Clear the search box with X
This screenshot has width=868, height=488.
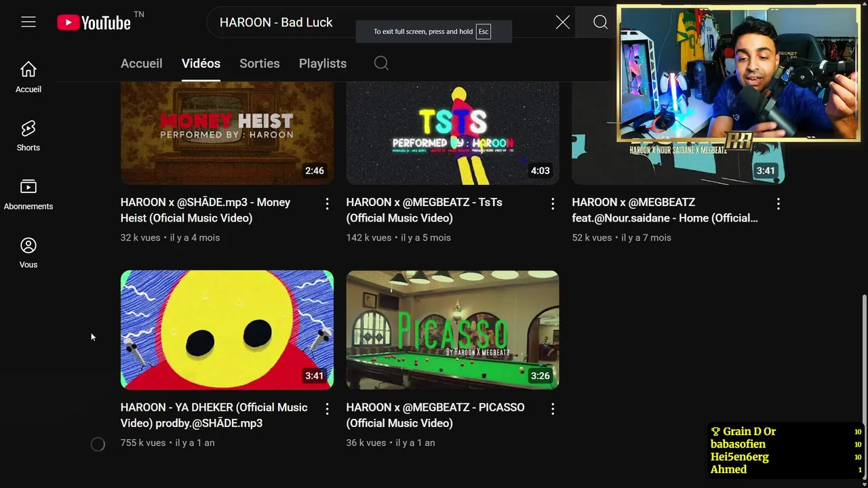[x=563, y=22]
